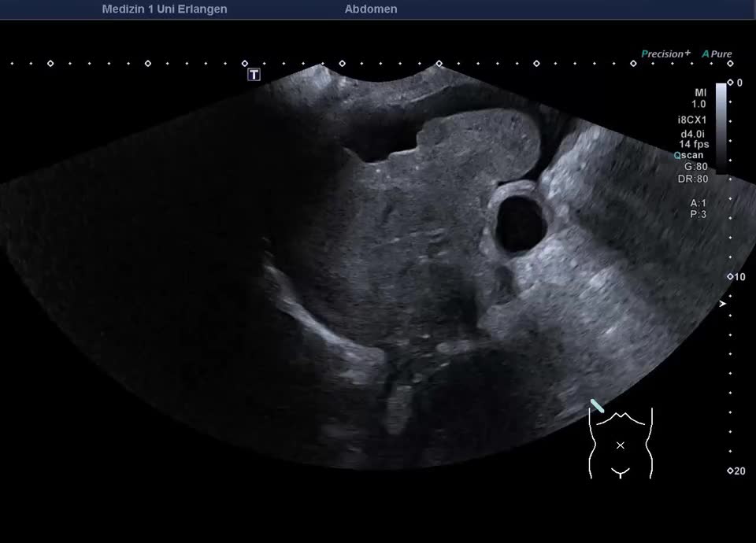The width and height of the screenshot is (756, 543).
Task: Toggle the ApliPure indicator
Action: point(717,54)
